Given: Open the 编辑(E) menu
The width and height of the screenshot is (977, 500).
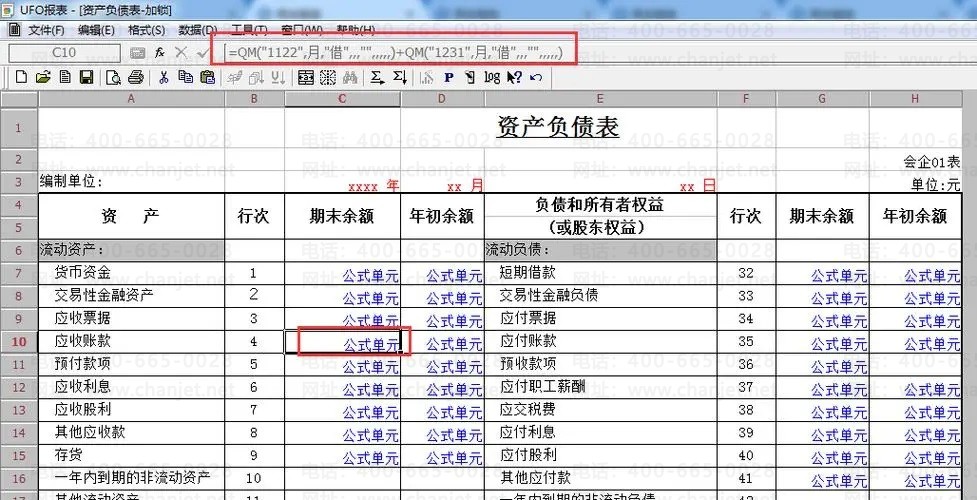Looking at the screenshot, I should tap(97, 30).
